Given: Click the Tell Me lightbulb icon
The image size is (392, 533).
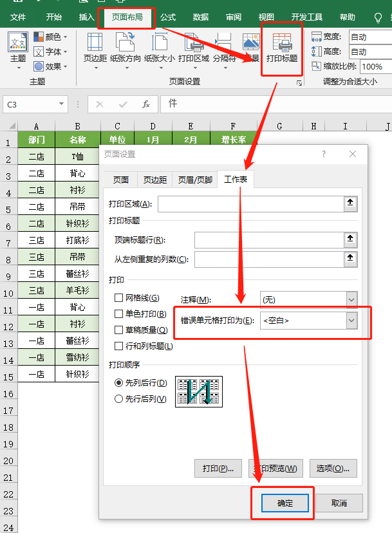Looking at the screenshot, I should (x=378, y=17).
